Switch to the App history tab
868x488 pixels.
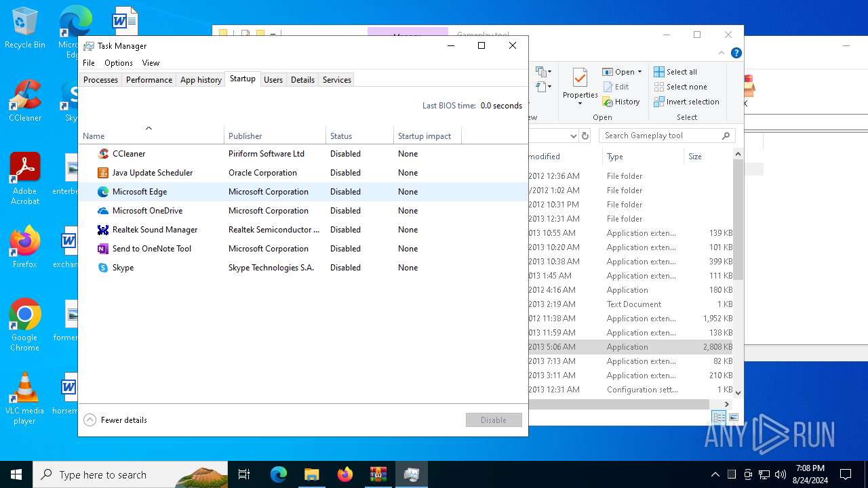201,79
